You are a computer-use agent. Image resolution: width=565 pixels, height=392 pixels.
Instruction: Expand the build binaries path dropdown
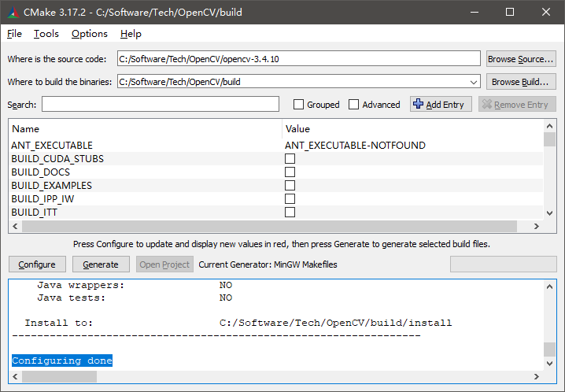[474, 82]
